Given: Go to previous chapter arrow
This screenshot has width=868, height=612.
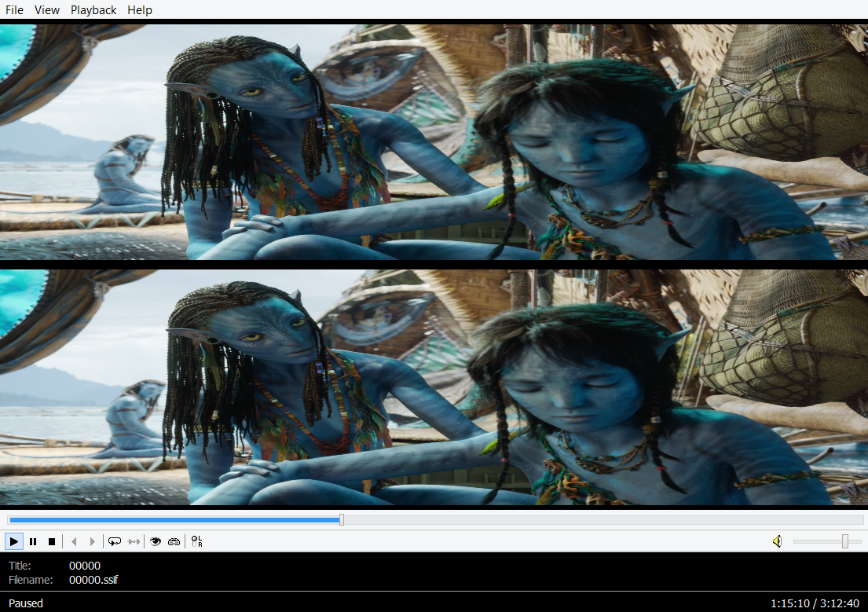Looking at the screenshot, I should pos(74,541).
